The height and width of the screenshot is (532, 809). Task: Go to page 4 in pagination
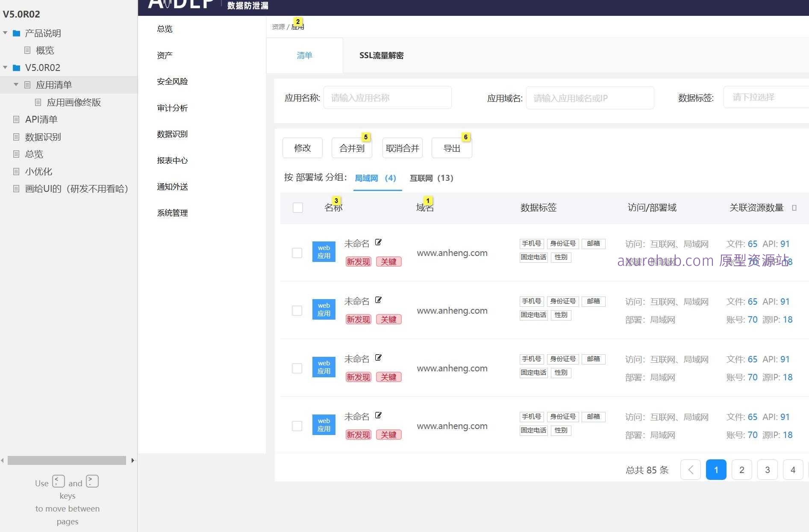(793, 470)
